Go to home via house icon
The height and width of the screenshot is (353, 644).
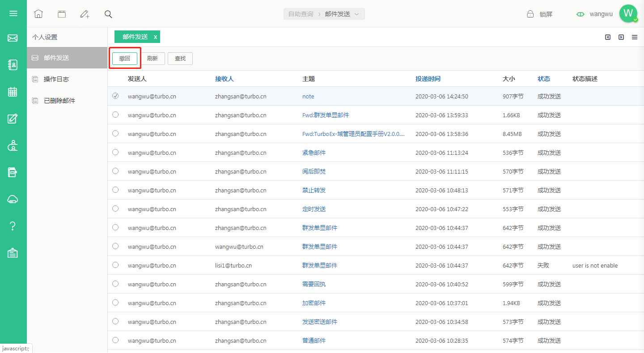(38, 14)
